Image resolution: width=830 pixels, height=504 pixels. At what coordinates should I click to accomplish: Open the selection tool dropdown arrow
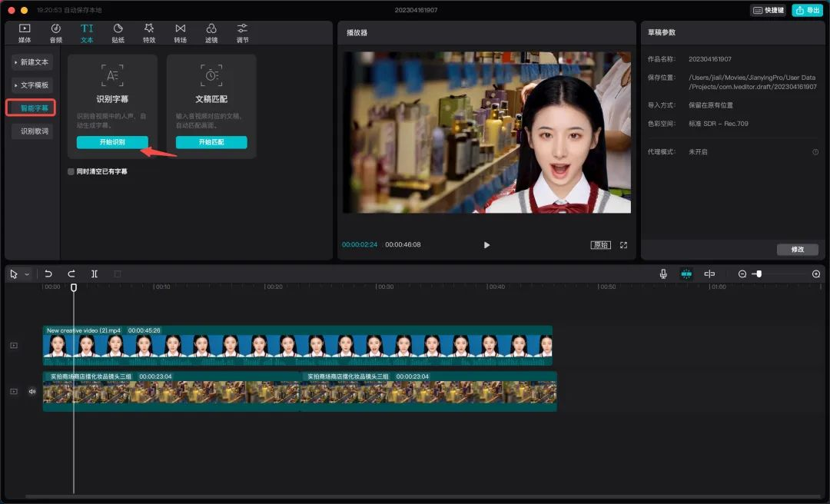click(27, 274)
